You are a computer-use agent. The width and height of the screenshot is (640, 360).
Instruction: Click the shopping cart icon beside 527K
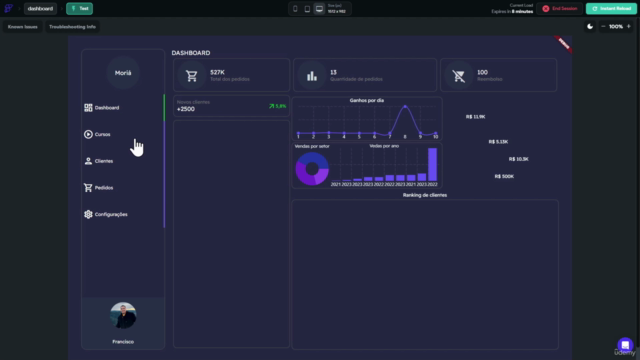[x=191, y=76]
